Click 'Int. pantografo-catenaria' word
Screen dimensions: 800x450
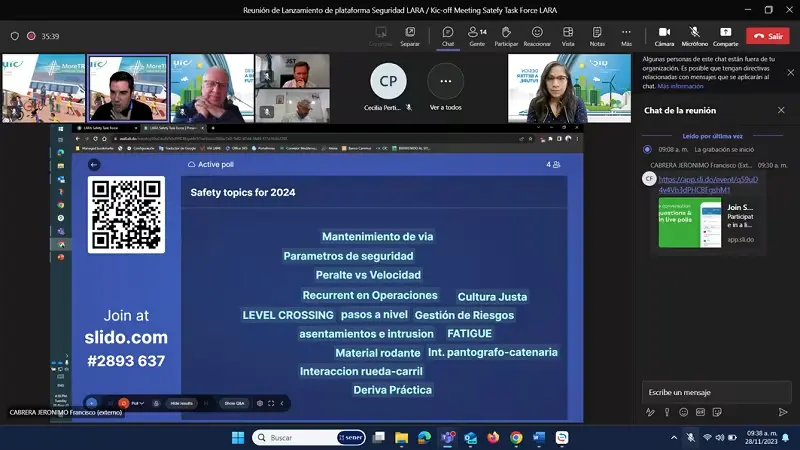[x=492, y=353]
